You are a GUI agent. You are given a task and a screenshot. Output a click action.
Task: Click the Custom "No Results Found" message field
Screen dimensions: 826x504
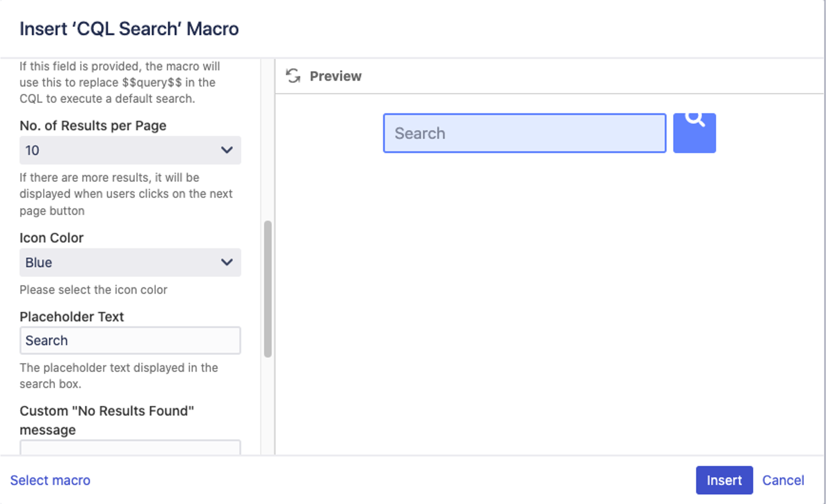point(130,447)
